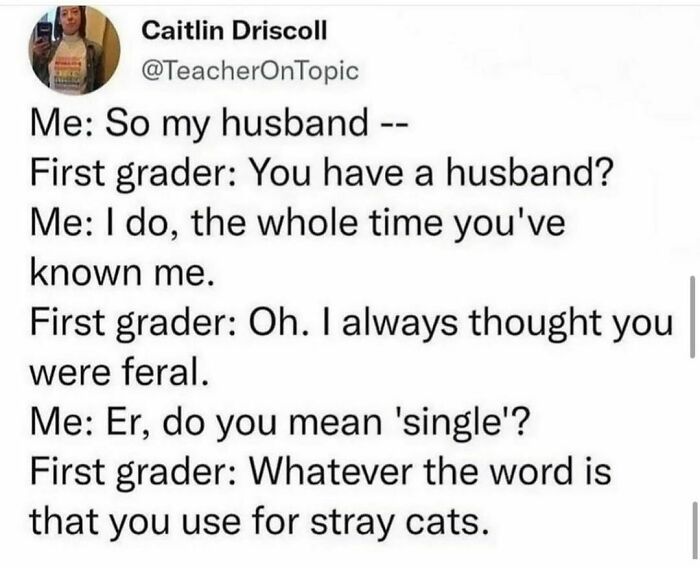The image size is (700, 569).
Task: Click the word 'stray' in last line
Action: pos(351,523)
